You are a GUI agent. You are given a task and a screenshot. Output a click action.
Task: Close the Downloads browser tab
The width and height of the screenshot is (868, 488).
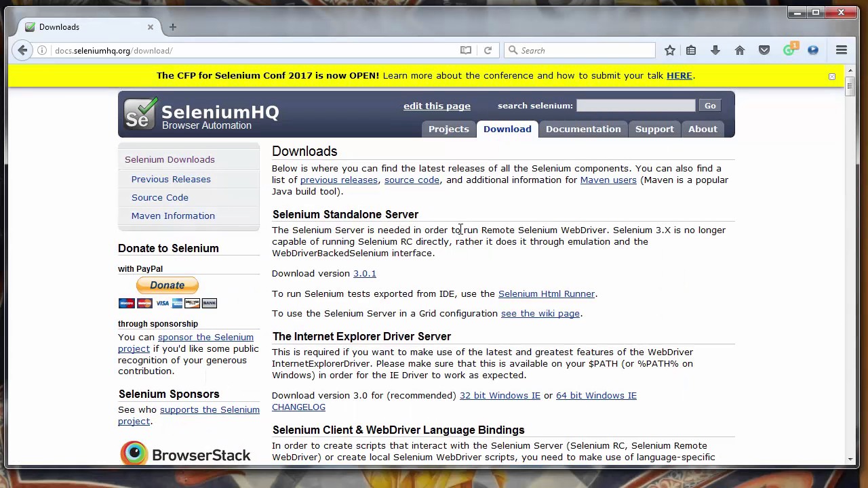tap(151, 27)
